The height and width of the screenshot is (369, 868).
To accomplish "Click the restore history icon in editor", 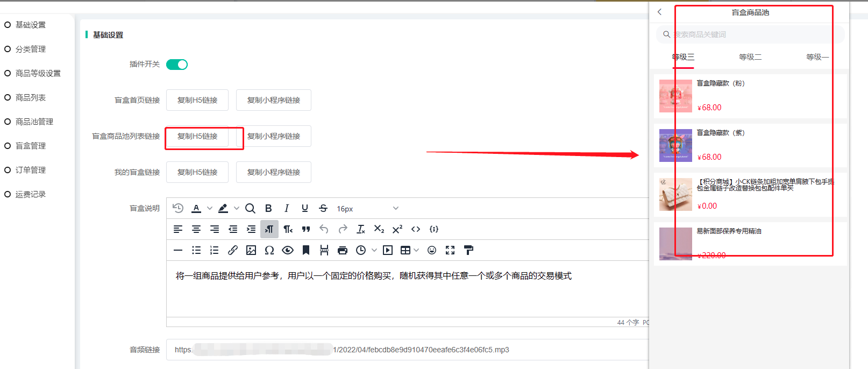I will pyautogui.click(x=178, y=208).
